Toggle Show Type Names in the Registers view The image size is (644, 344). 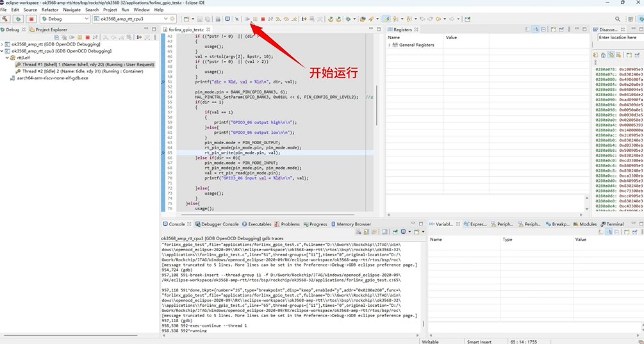click(527, 29)
